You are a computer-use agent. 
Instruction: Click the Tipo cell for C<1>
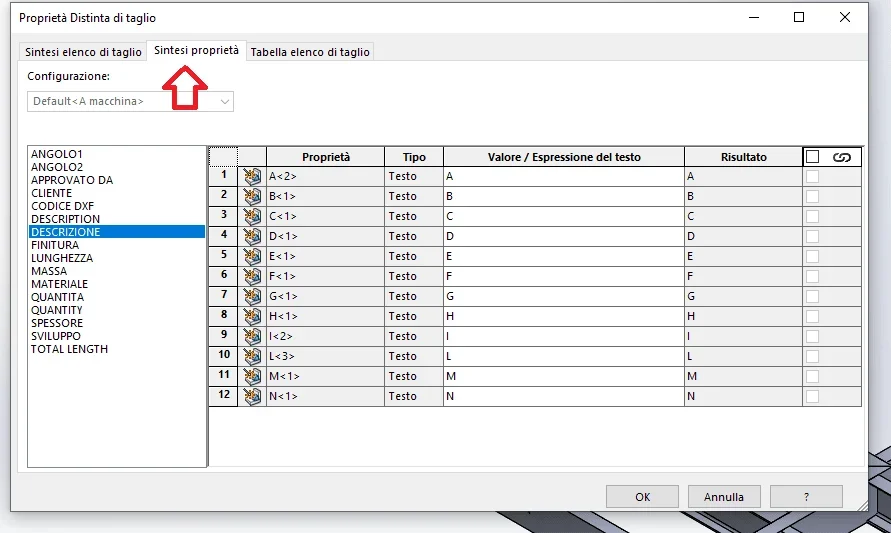[x=413, y=216]
